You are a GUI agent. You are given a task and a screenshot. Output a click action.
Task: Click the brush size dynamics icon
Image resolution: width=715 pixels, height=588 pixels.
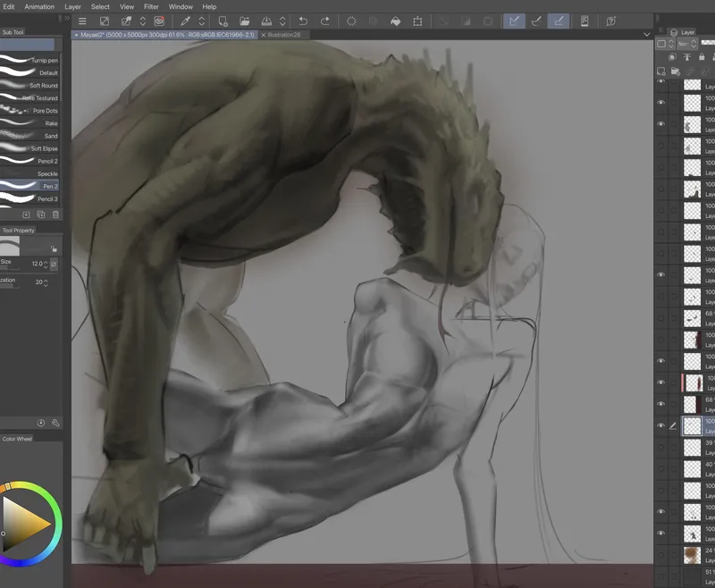pos(54,264)
